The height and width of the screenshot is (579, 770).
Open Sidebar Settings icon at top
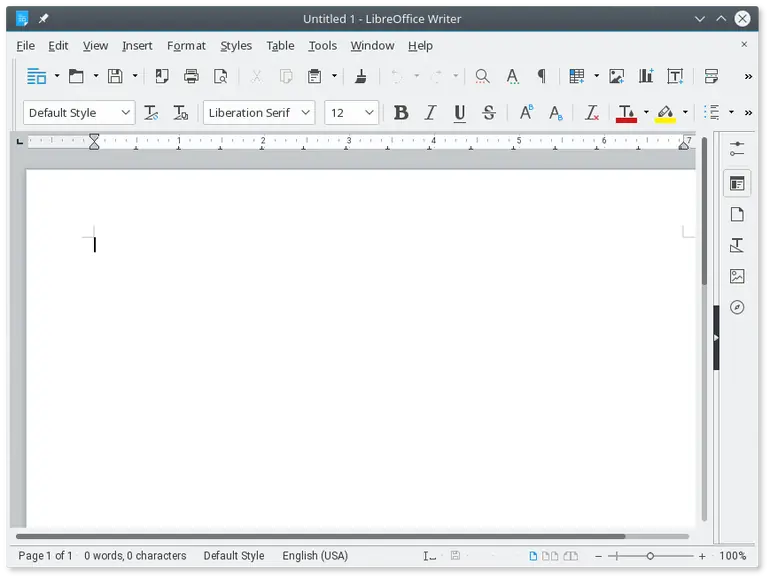point(737,149)
